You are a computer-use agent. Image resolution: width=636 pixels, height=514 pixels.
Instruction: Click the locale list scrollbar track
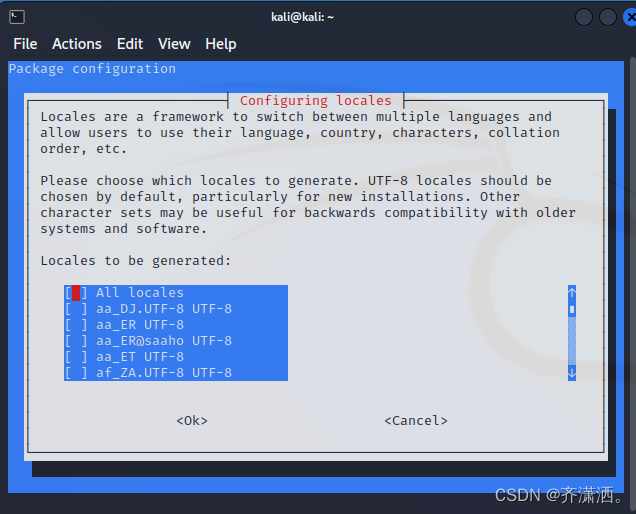pyautogui.click(x=572, y=341)
